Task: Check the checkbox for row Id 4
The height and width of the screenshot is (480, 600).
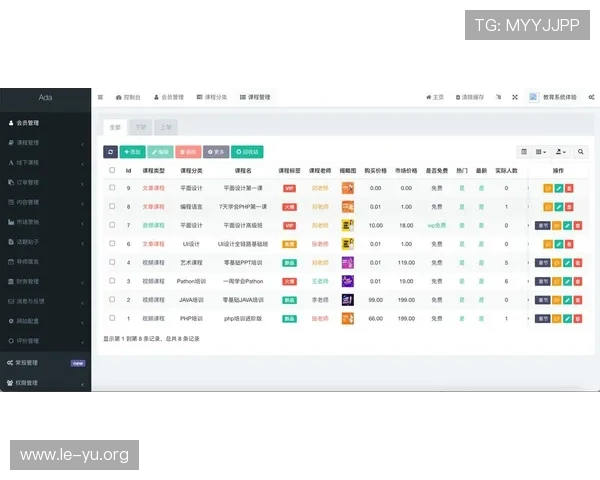Action: coord(112,262)
